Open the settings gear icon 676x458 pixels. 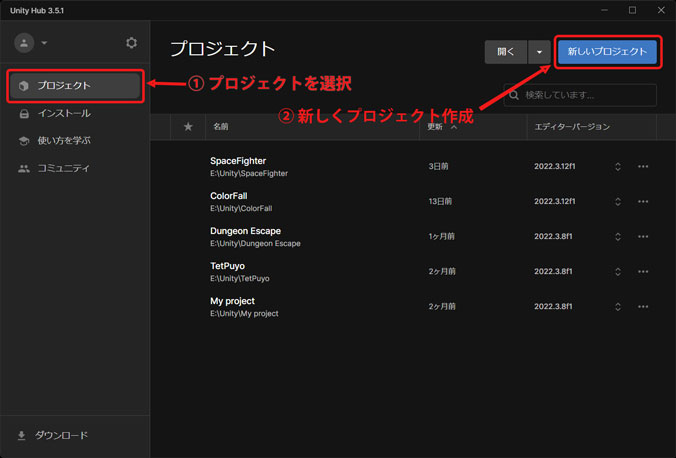coord(131,43)
